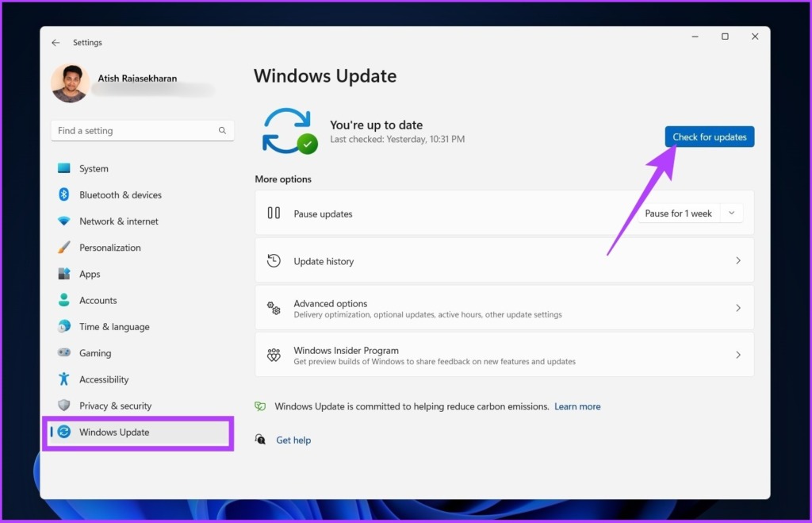This screenshot has height=523, width=812.
Task: Focus the Find a setting field
Action: pyautogui.click(x=143, y=131)
